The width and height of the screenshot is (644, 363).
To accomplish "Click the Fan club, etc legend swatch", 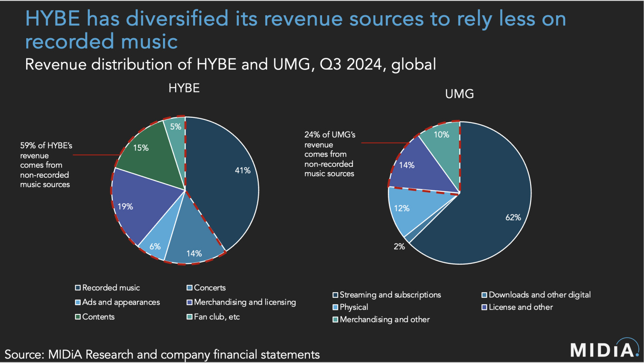I will (x=190, y=317).
